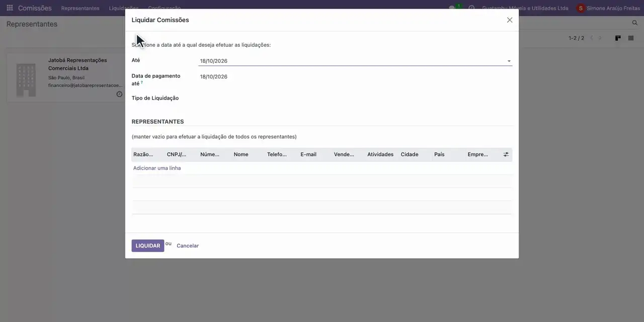The image size is (644, 322).
Task: Go to next page of records
Action: pyautogui.click(x=600, y=38)
